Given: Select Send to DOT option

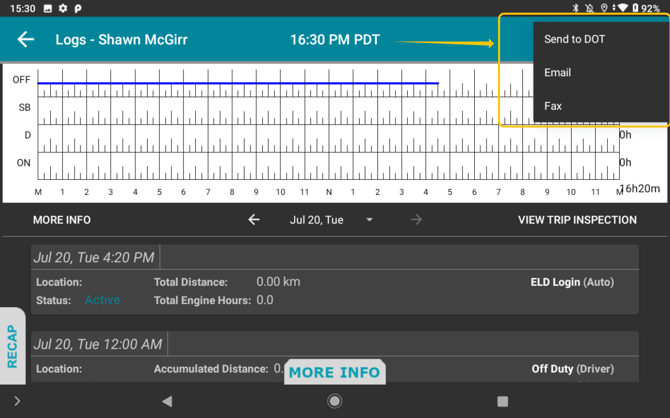Looking at the screenshot, I should [x=574, y=39].
